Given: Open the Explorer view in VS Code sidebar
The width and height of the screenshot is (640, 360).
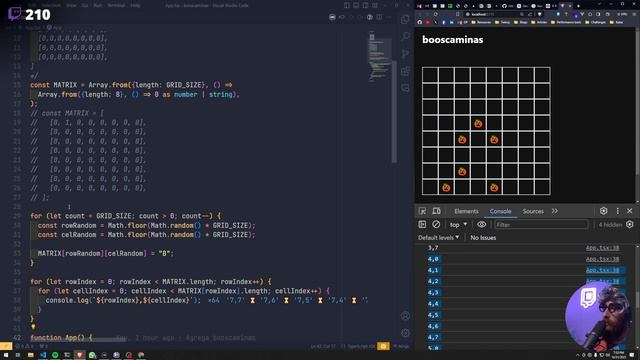Looking at the screenshot, I should pyautogui.click(x=405, y=19).
